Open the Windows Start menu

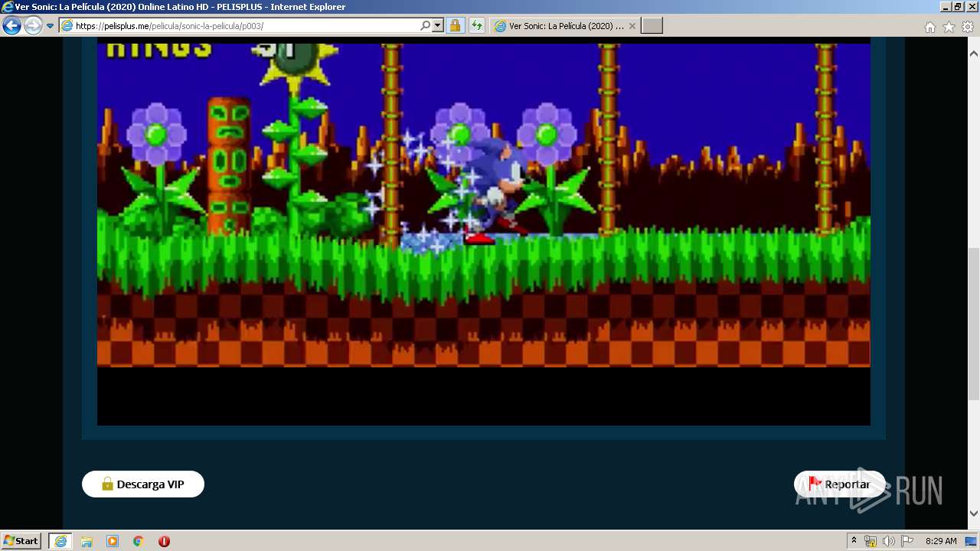click(x=21, y=541)
